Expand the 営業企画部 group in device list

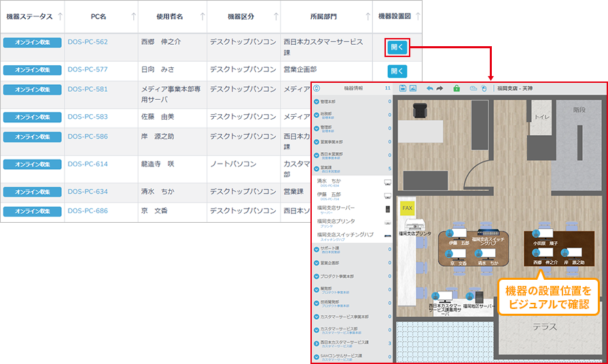(317, 263)
